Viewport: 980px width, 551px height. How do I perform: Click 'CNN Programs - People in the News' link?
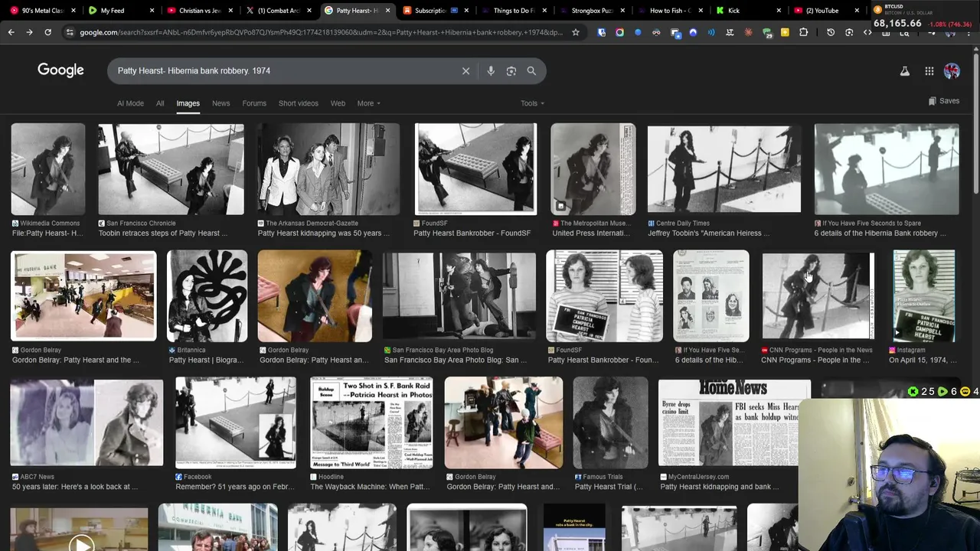pyautogui.click(x=815, y=360)
